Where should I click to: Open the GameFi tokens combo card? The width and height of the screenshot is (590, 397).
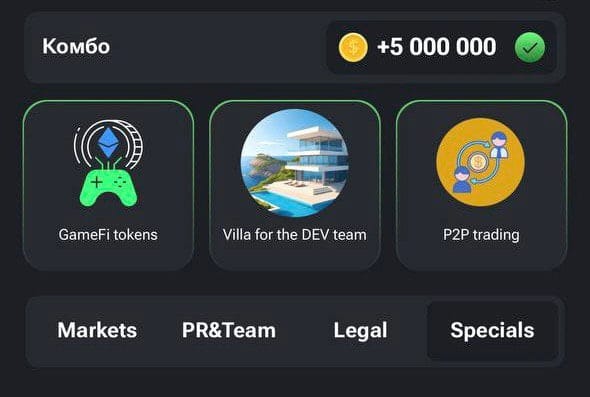tap(108, 185)
